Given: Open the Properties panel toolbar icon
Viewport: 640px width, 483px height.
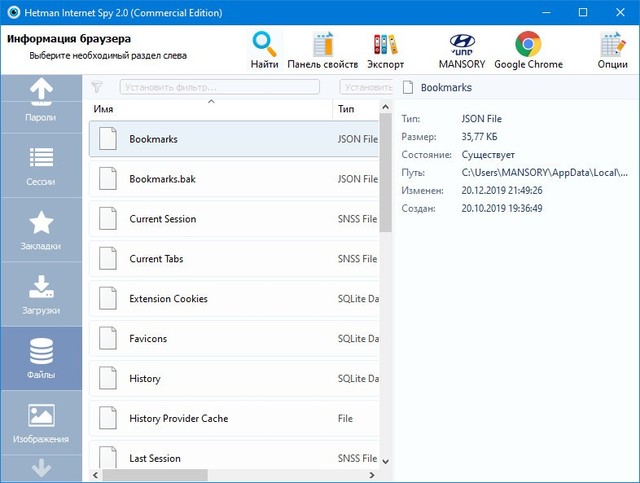Looking at the screenshot, I should 322,45.
